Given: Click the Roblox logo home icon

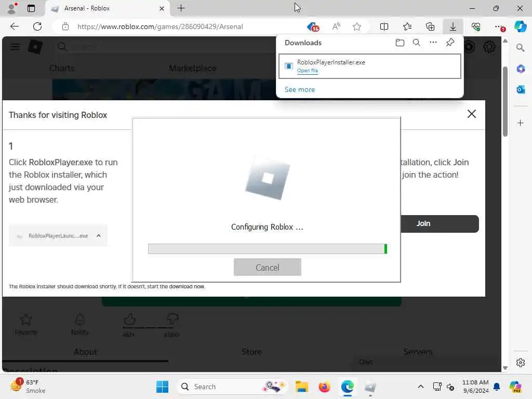Looking at the screenshot, I should [35, 47].
